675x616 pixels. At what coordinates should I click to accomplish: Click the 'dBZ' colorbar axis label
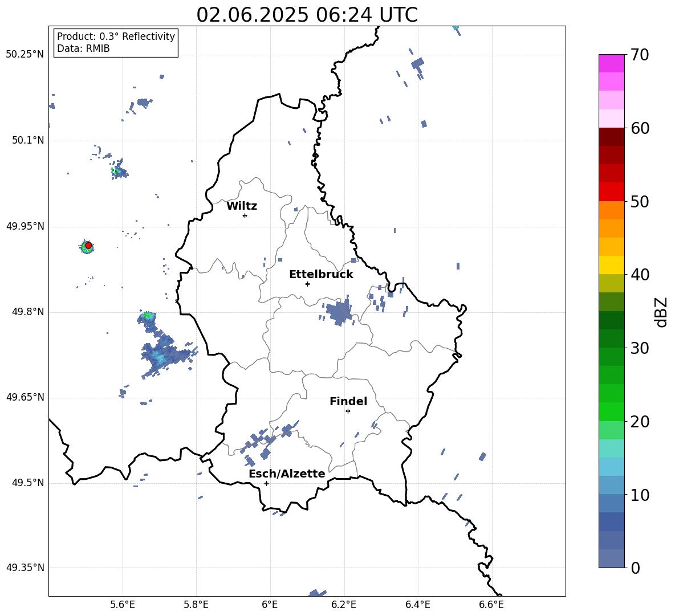(662, 312)
